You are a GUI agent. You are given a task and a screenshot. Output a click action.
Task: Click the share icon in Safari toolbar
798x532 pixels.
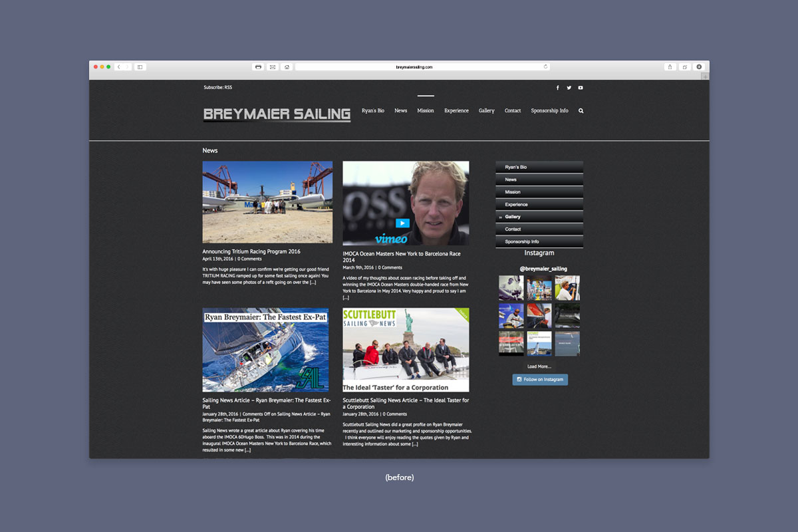(670, 67)
